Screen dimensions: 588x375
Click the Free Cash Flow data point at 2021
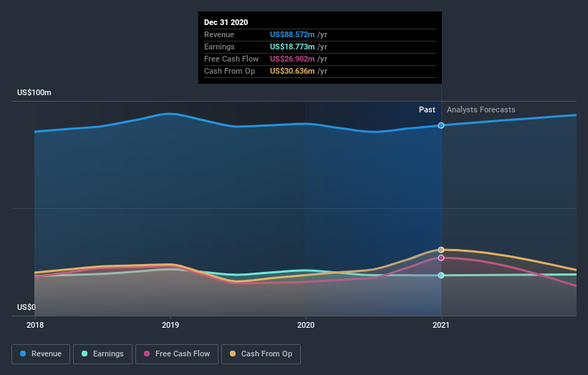tap(441, 258)
